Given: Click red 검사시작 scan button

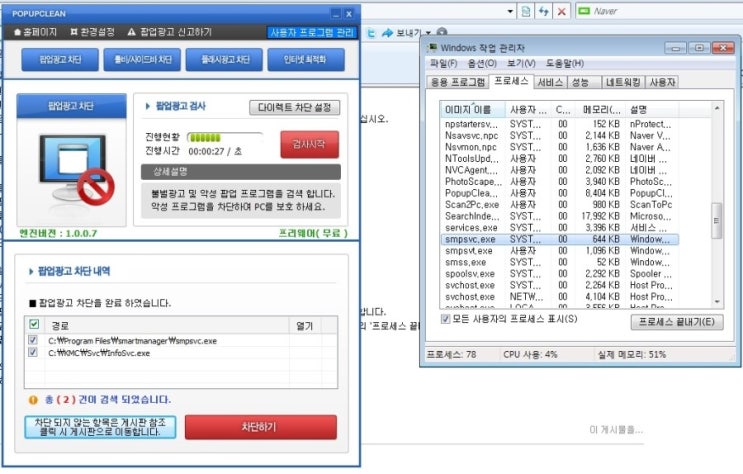Looking at the screenshot, I should 309,144.
